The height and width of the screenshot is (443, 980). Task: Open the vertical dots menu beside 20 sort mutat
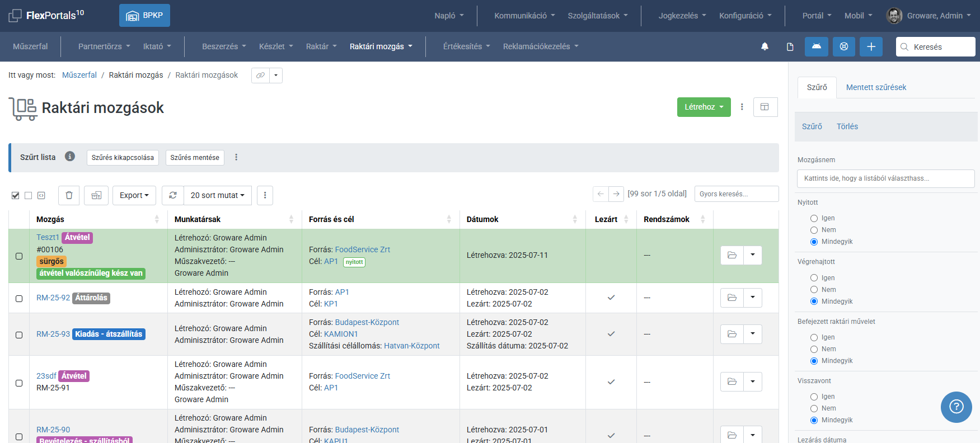tap(265, 195)
